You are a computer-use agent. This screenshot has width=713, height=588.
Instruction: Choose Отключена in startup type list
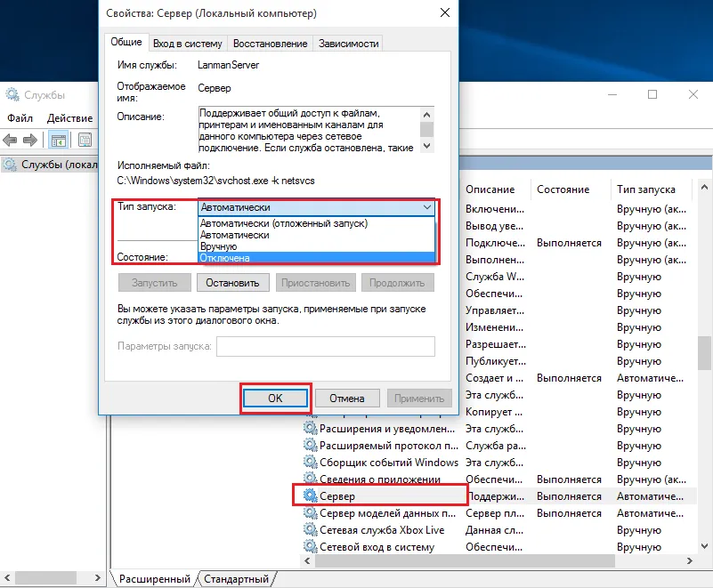(317, 258)
